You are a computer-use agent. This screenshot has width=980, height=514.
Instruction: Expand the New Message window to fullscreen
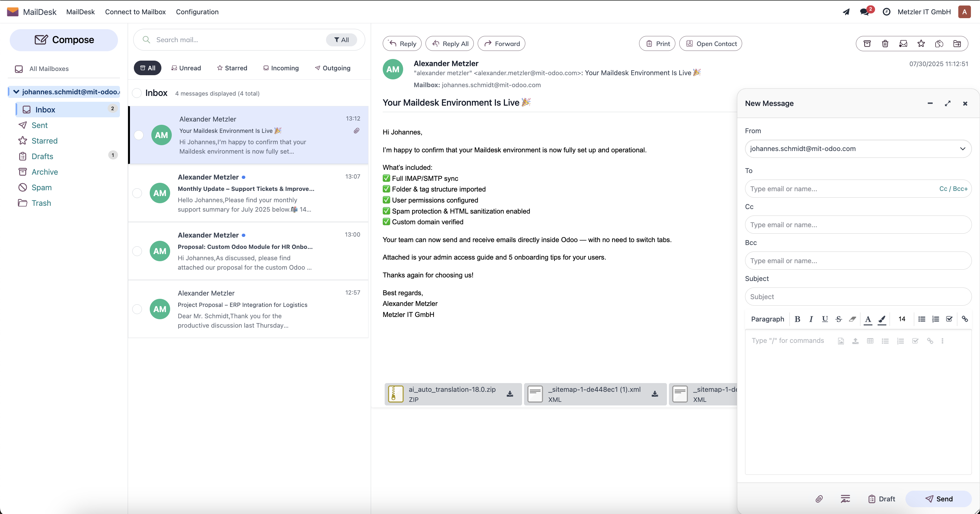[947, 103]
